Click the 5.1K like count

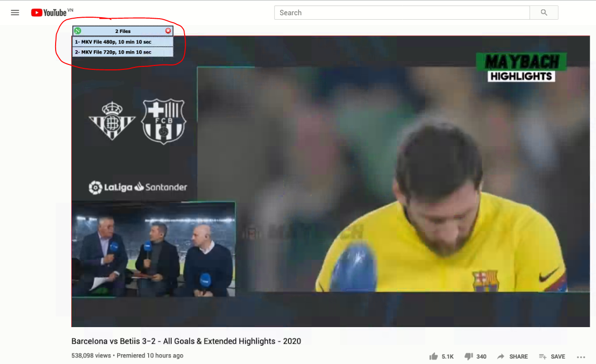click(x=447, y=356)
